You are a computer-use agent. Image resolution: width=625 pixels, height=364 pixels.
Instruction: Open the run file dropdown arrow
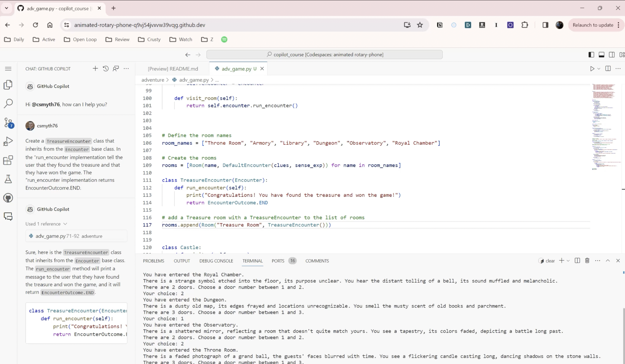coord(599,69)
